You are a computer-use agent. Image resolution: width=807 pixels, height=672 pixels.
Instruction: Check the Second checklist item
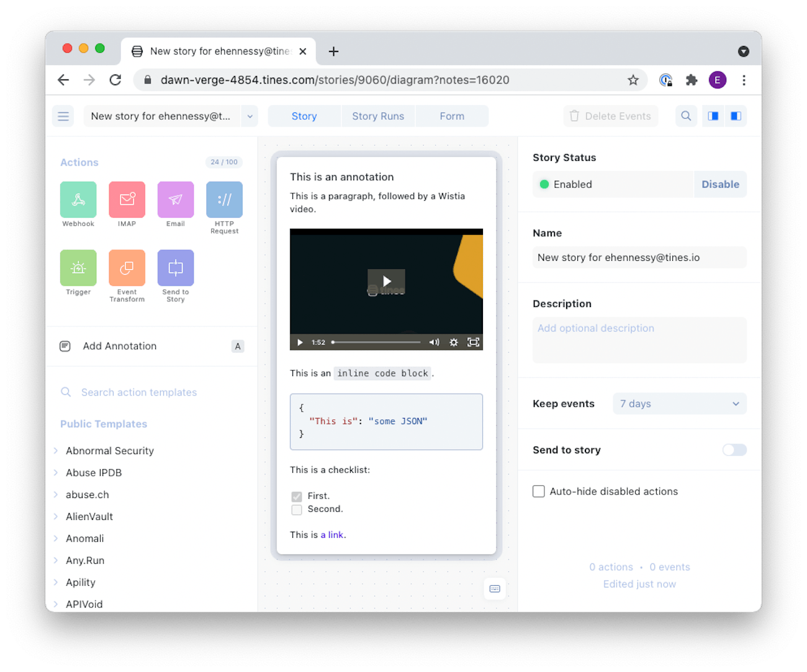click(x=297, y=509)
